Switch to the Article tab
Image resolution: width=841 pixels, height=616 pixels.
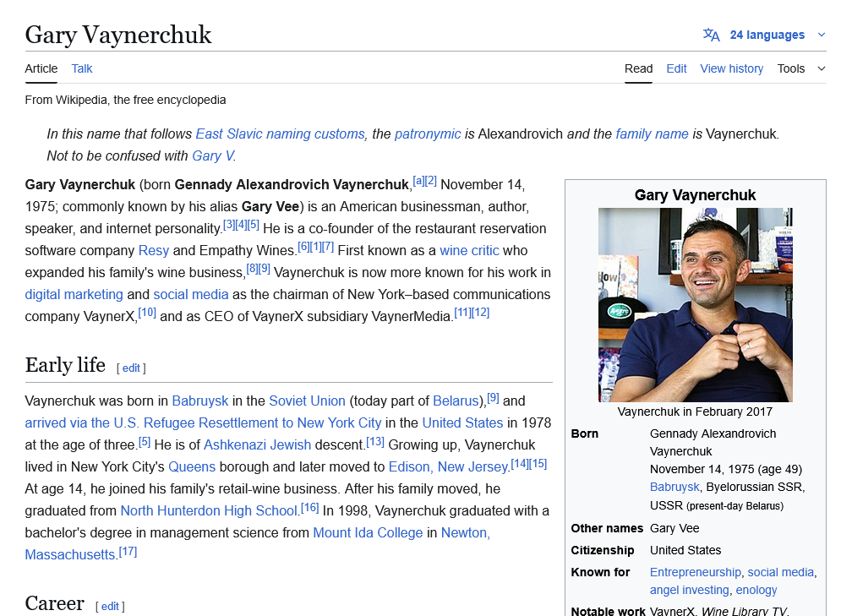41,68
